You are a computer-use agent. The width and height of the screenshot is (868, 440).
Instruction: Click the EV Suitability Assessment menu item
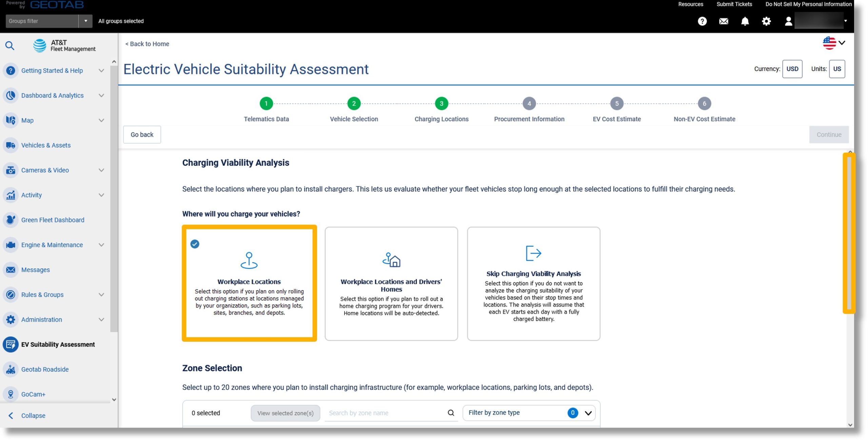pyautogui.click(x=58, y=344)
